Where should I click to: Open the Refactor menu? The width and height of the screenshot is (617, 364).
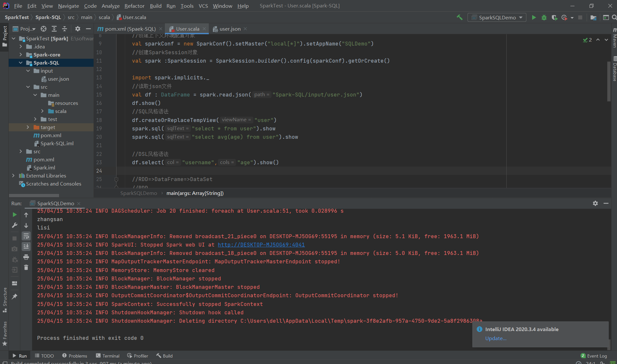[x=134, y=6]
